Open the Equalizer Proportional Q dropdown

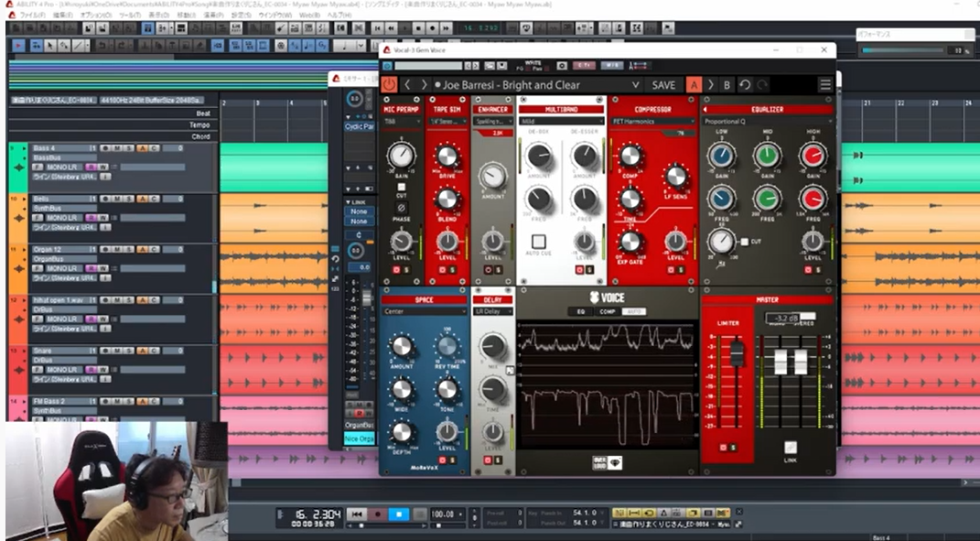(x=768, y=122)
